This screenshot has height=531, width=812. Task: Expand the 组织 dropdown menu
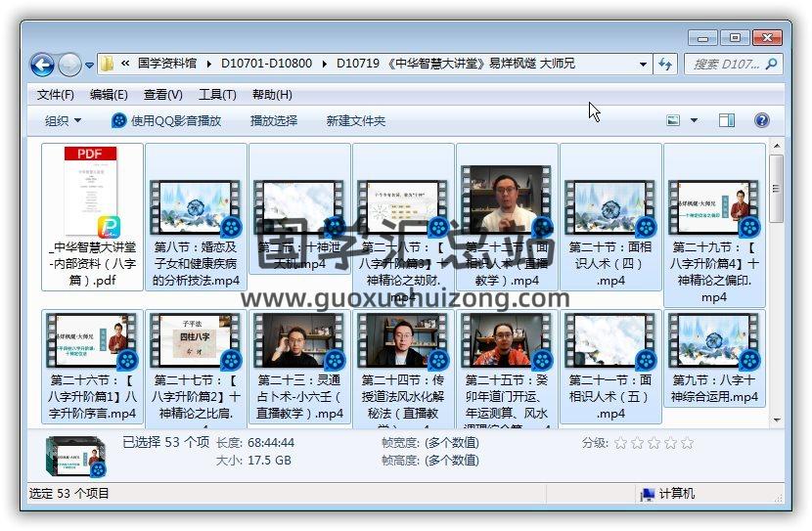[63, 120]
